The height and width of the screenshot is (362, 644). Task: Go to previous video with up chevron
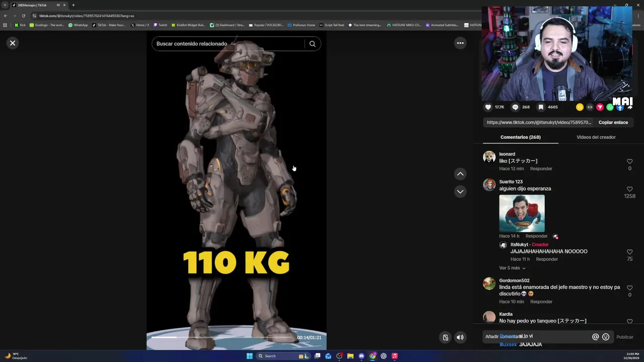(x=460, y=174)
